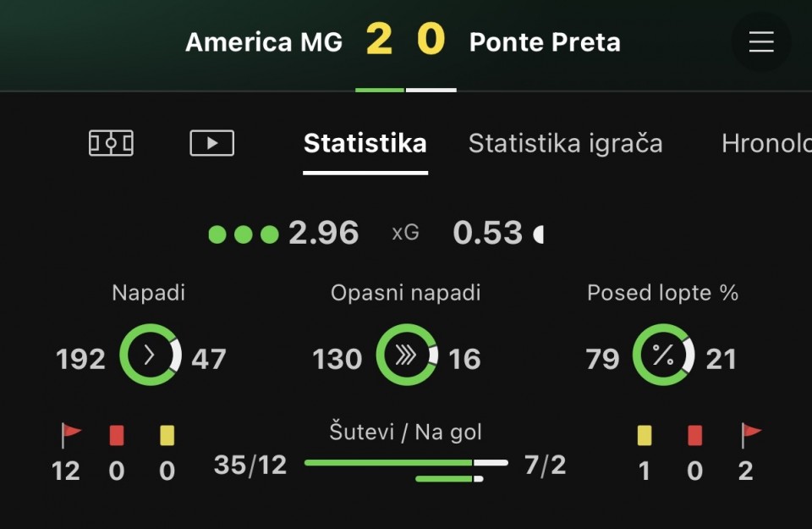This screenshot has height=529, width=812.
Task: Click Ponte Preta red card icon
Action: (x=695, y=435)
